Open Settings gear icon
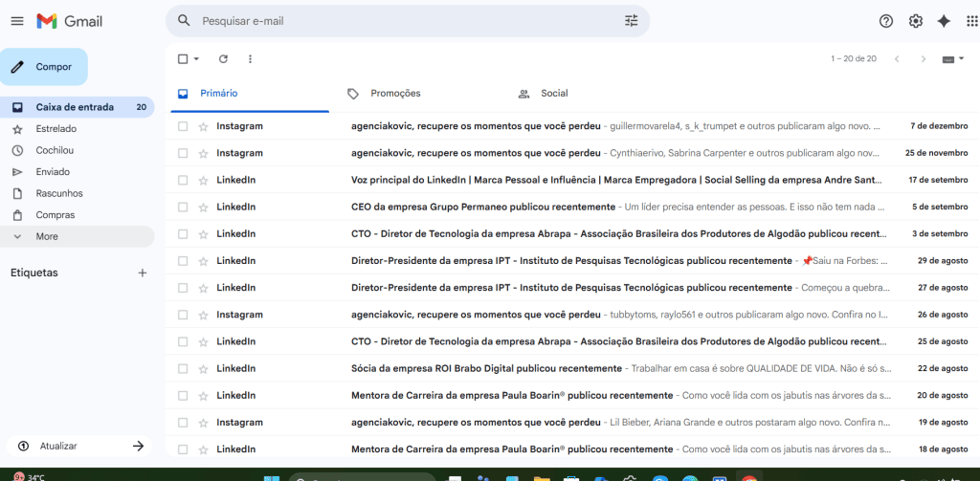Viewport: 980px width, 481px height. coord(916,21)
